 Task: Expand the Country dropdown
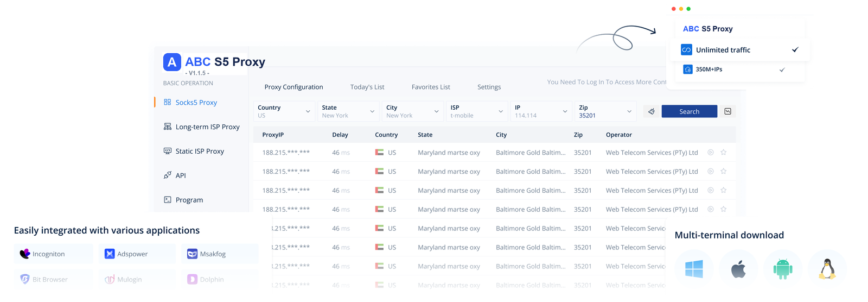coord(284,111)
